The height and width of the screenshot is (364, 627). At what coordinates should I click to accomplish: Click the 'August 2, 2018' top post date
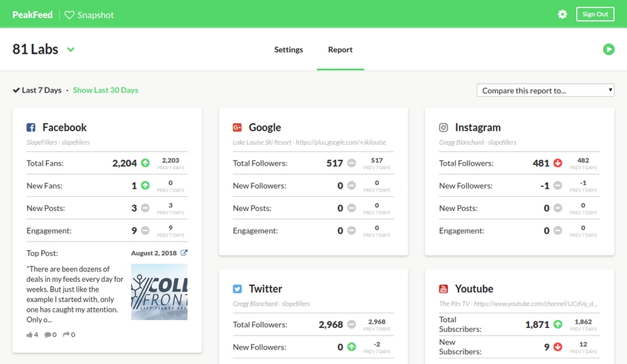154,253
